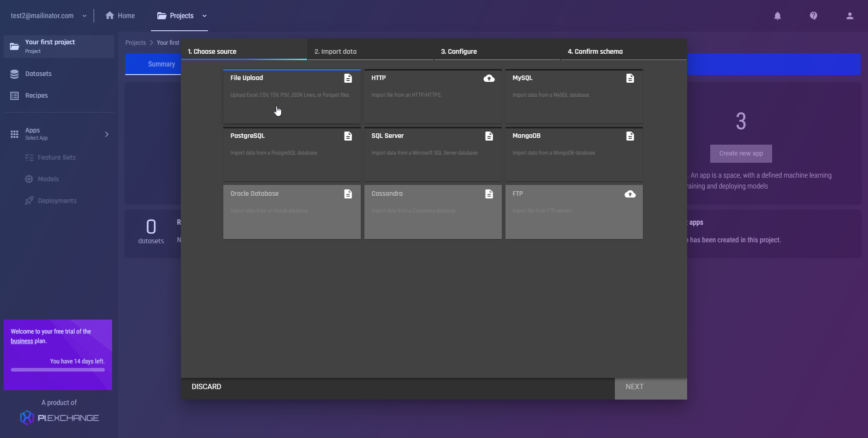Click the PostgreSQL document icon
868x438 pixels.
[348, 136]
